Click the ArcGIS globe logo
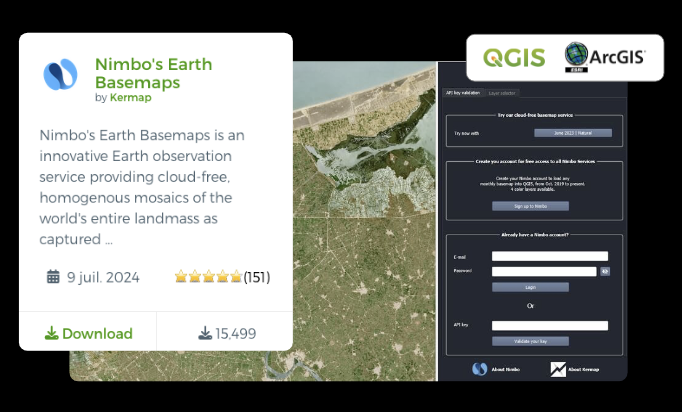 (576, 57)
